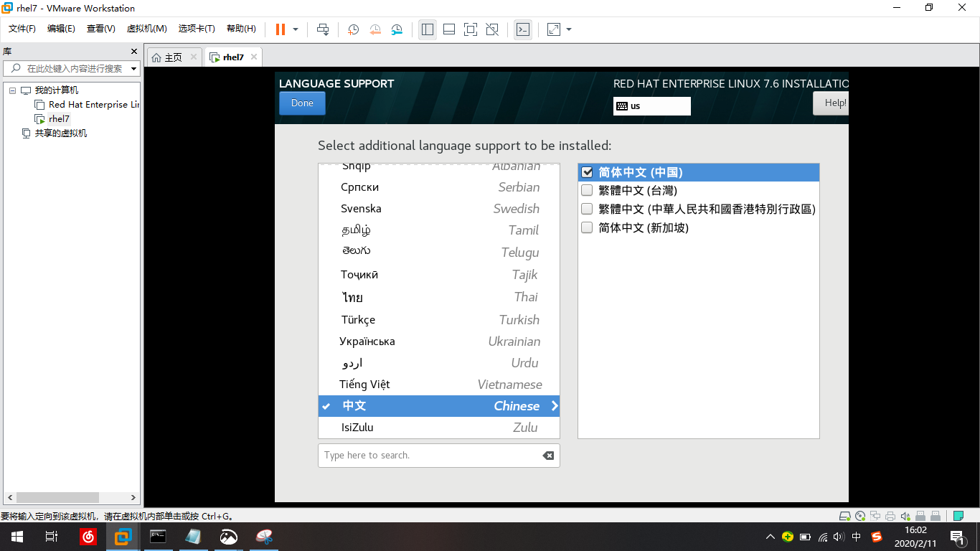The height and width of the screenshot is (551, 980).
Task: Select Telugu in the language list
Action: click(439, 253)
